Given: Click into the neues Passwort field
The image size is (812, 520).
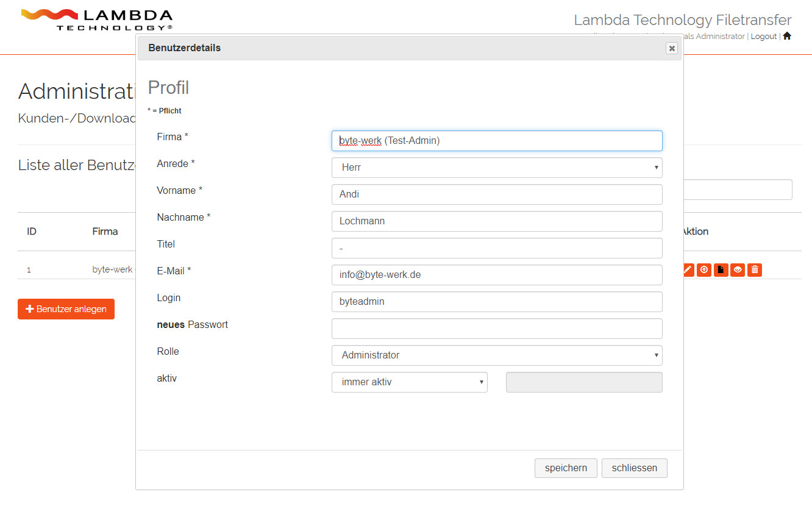Looking at the screenshot, I should (496, 329).
